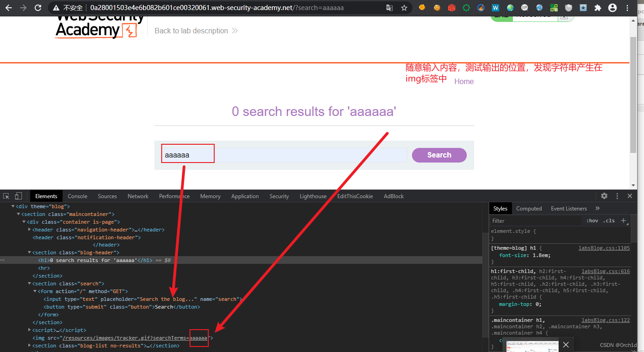
Task: Reload the page with the refresh icon
Action: click(38, 8)
